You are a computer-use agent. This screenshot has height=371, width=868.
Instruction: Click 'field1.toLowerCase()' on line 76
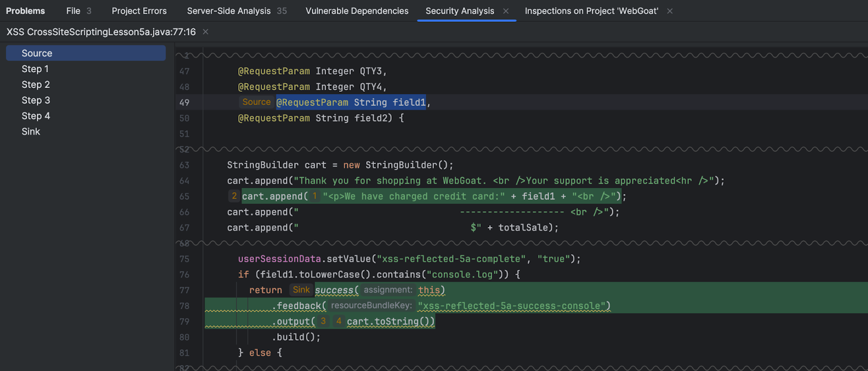(x=313, y=275)
